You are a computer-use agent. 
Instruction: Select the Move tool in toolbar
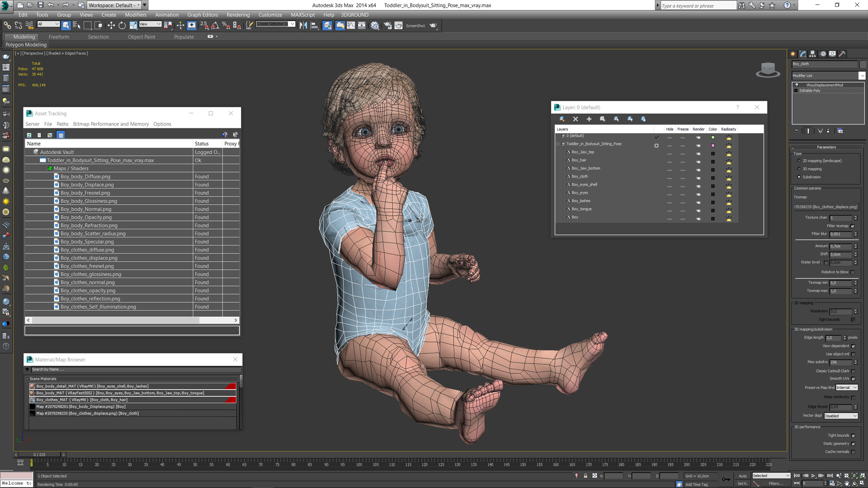[x=111, y=26]
